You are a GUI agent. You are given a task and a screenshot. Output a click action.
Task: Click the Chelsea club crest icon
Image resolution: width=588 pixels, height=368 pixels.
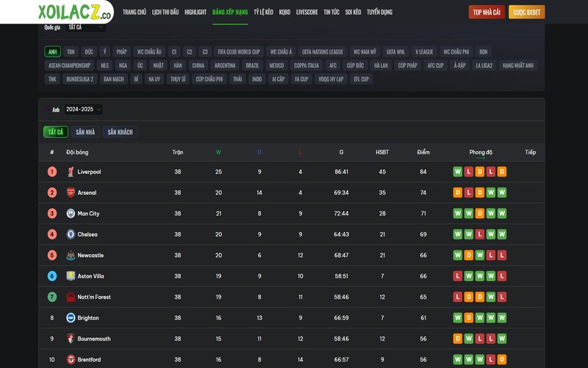[71, 234]
